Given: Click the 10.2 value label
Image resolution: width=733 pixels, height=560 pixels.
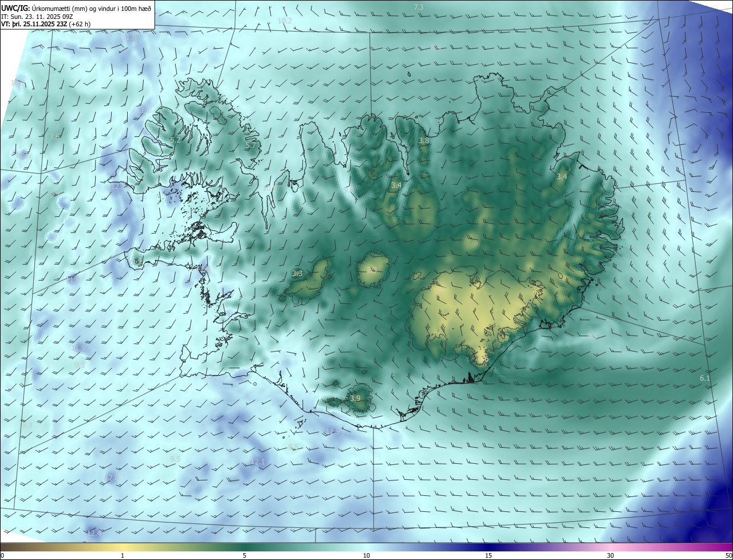Looking at the screenshot, I should tap(285, 21).
